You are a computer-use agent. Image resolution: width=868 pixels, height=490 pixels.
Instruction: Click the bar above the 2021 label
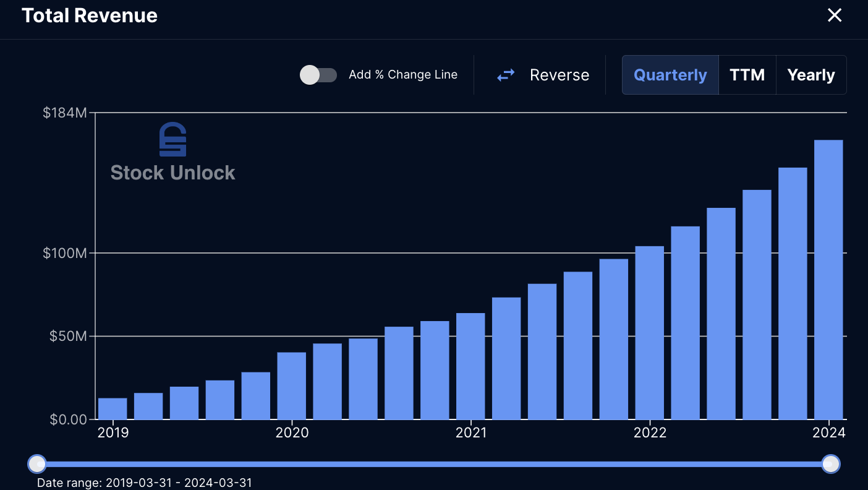[470, 366]
